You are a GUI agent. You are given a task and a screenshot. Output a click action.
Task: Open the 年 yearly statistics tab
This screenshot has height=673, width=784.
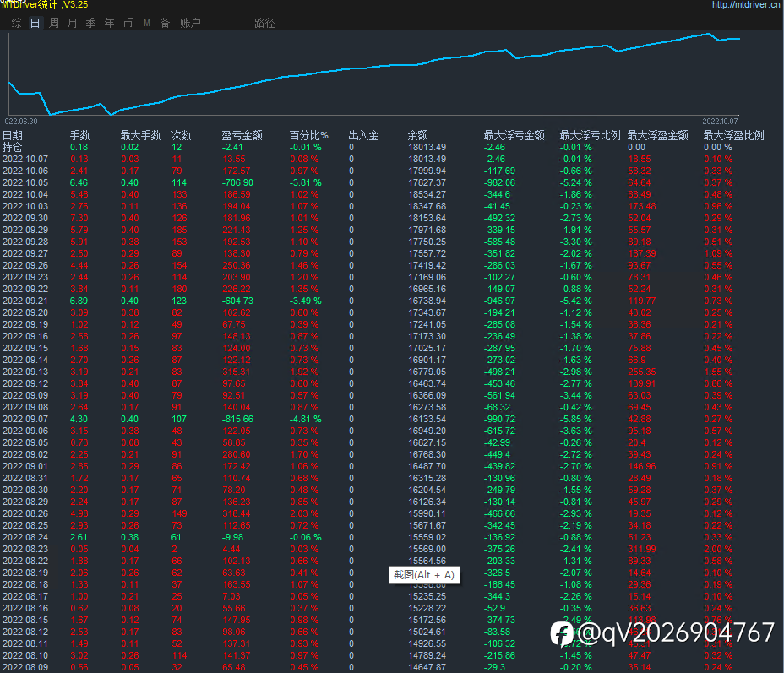(x=110, y=23)
